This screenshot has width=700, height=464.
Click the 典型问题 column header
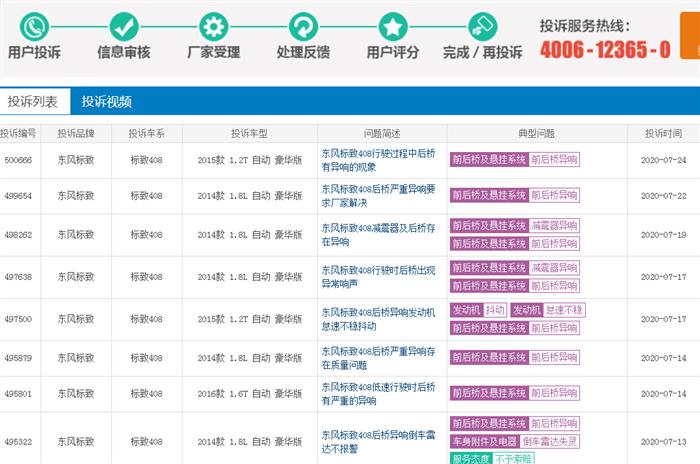tap(536, 133)
